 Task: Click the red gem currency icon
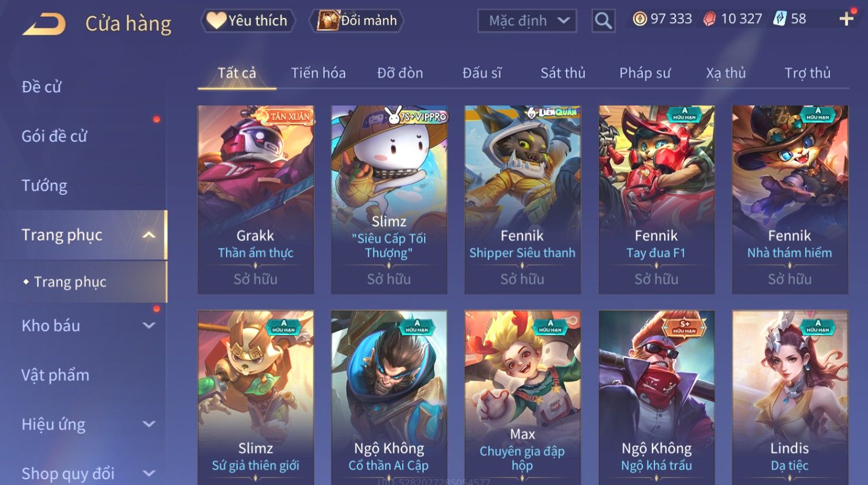709,19
